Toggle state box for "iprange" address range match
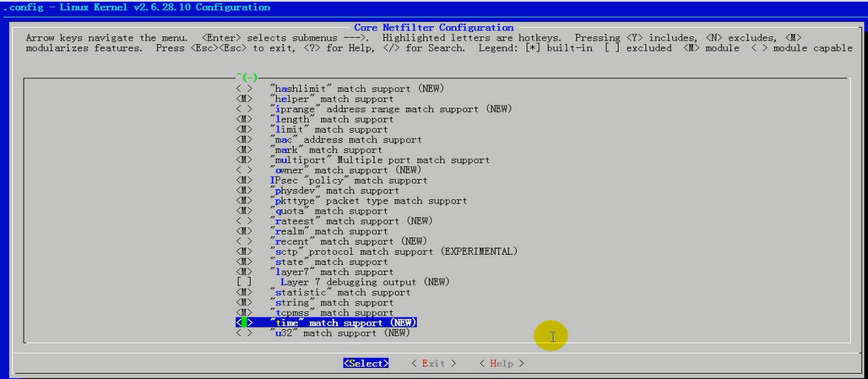 [244, 109]
